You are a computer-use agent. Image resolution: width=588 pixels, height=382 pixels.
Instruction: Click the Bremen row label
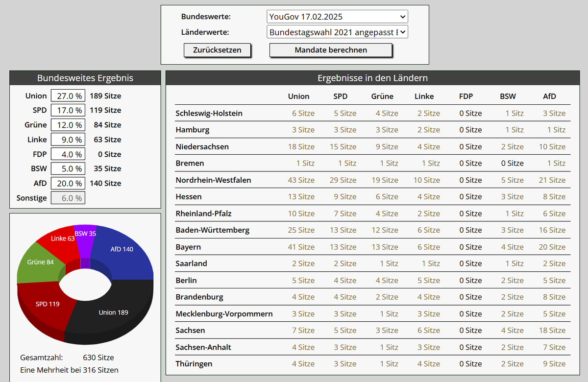190,163
